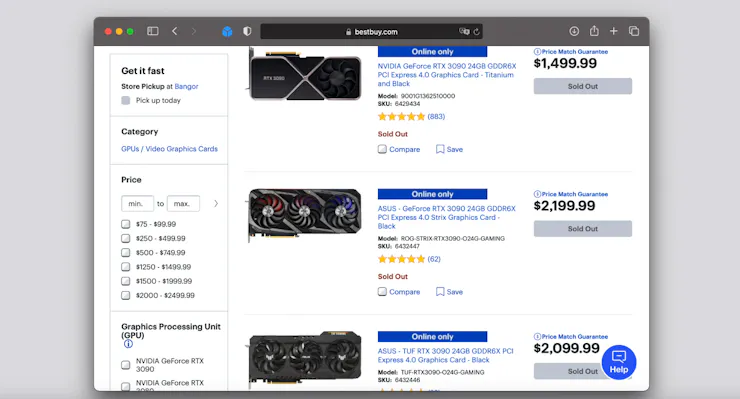Apply price range with the arrow chevron
740x399 pixels.
pos(216,204)
